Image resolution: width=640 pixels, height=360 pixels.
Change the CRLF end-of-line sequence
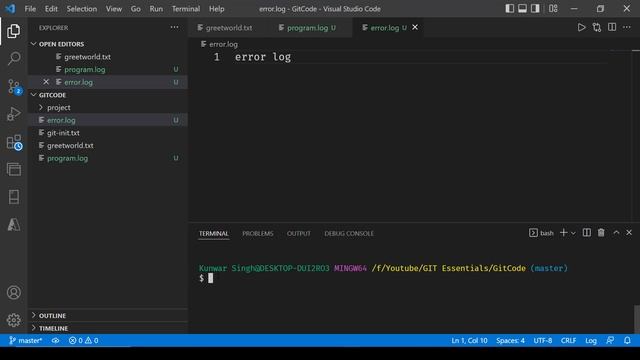click(568, 340)
